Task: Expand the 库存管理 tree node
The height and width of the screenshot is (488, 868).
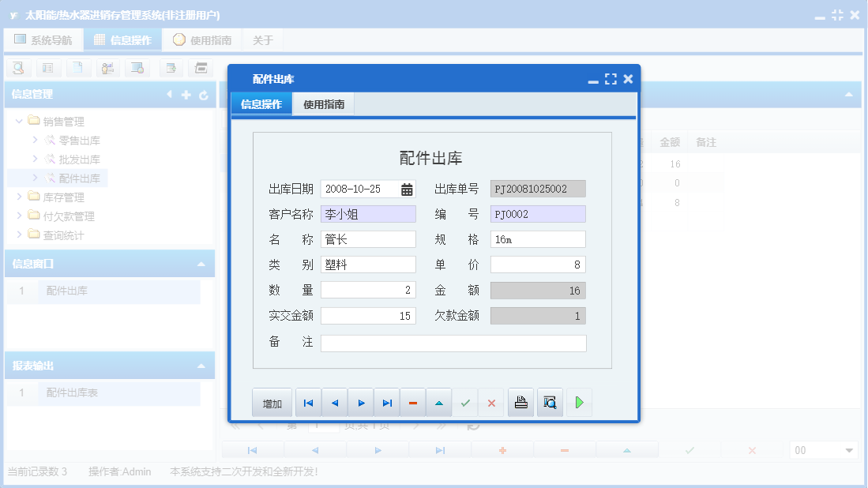Action: tap(20, 197)
